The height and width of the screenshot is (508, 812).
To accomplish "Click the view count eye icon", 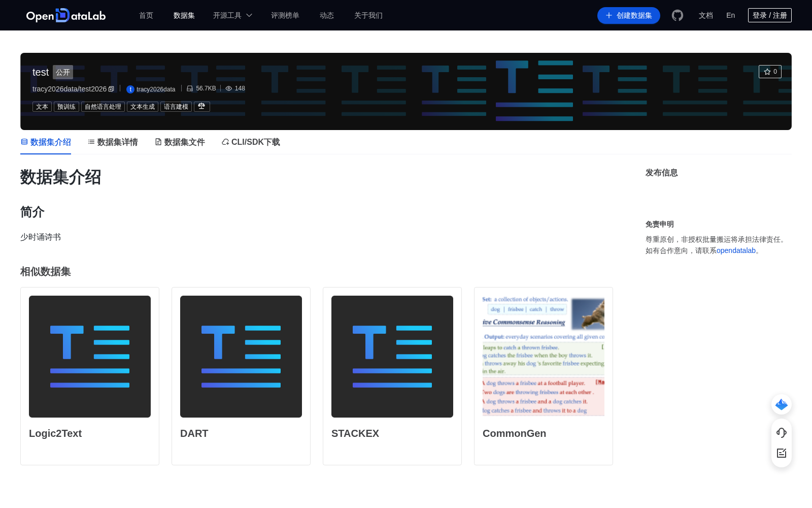I will [x=229, y=88].
